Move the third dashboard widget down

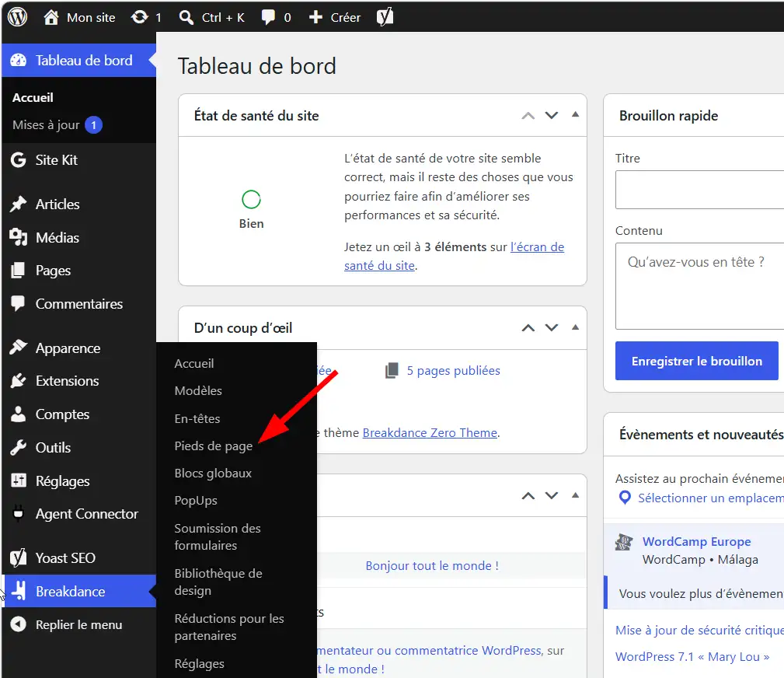(552, 496)
